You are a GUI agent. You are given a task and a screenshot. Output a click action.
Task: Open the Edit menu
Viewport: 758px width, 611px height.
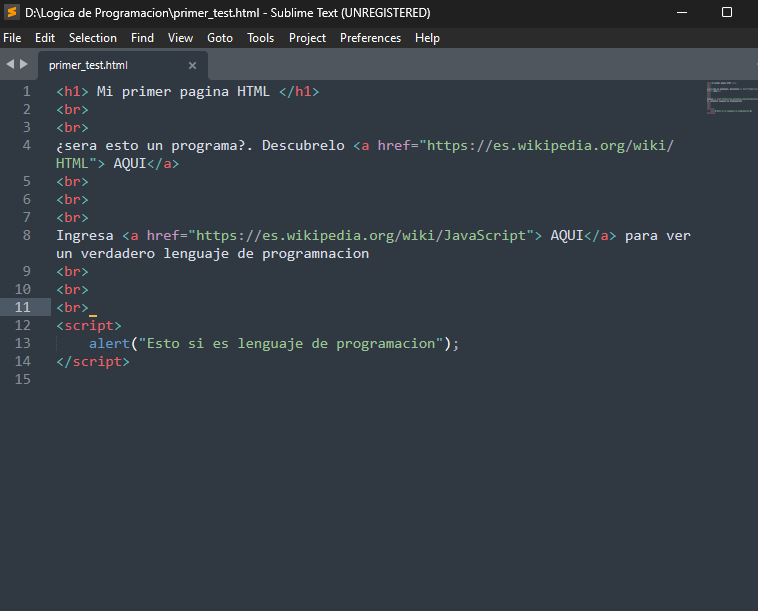tap(45, 38)
